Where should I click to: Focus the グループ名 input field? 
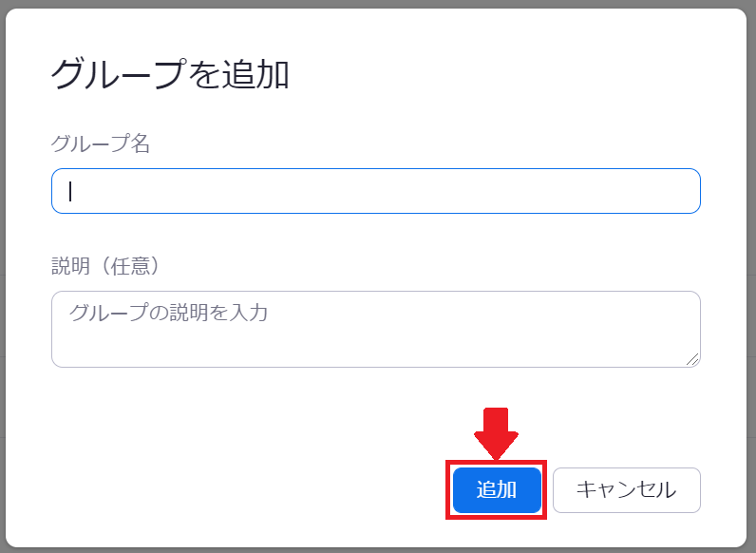[375, 191]
